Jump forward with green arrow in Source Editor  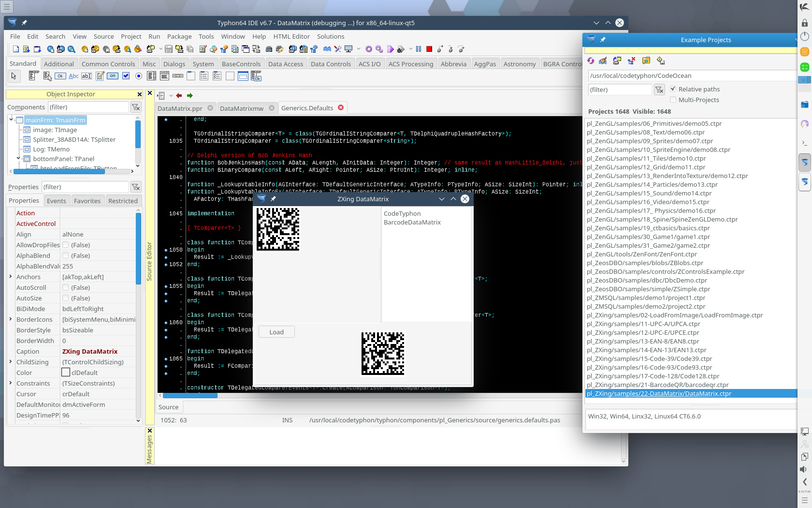pos(189,95)
